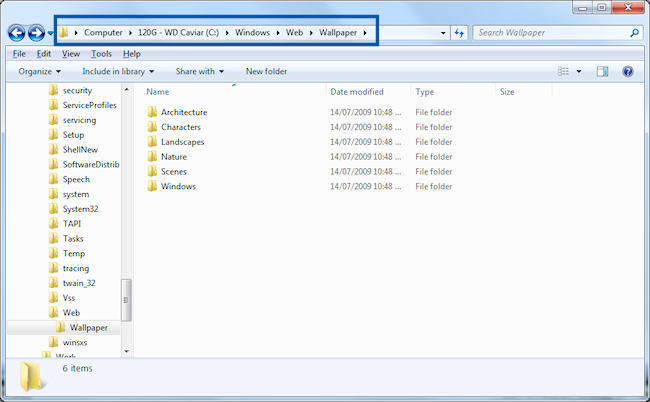
Task: Open the Architecture folder
Action: (183, 112)
